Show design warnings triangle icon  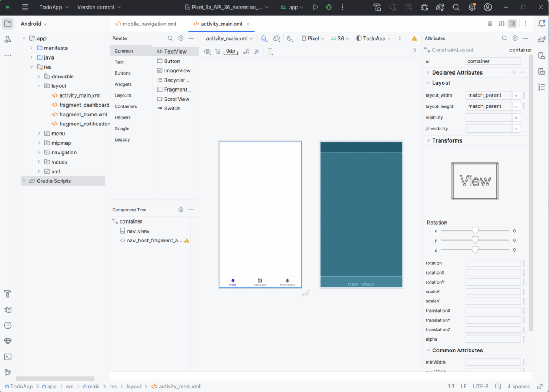[x=414, y=39]
